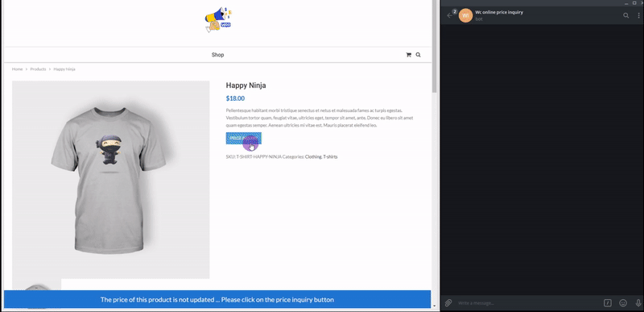Click the Happy Ninja breadcrumb text

click(64, 69)
